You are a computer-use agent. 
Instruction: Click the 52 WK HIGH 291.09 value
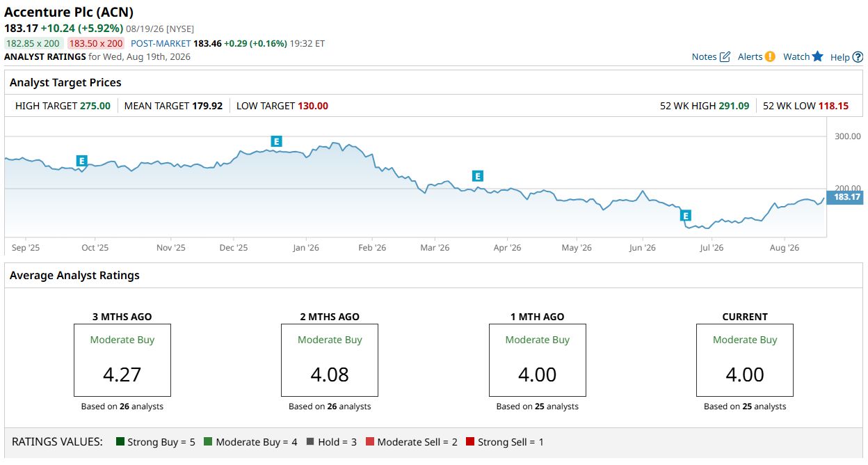pyautogui.click(x=734, y=106)
